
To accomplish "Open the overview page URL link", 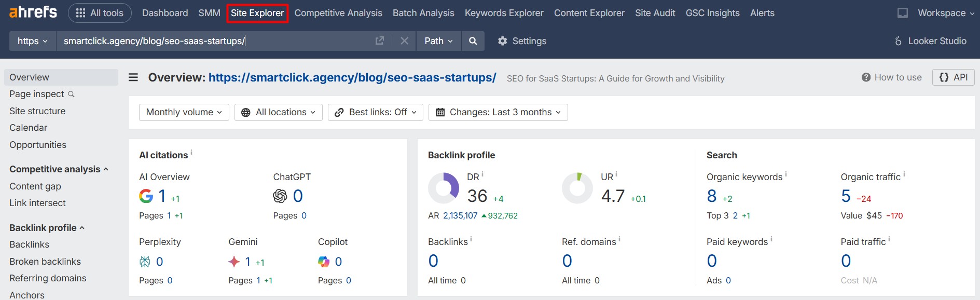I will tap(352, 78).
